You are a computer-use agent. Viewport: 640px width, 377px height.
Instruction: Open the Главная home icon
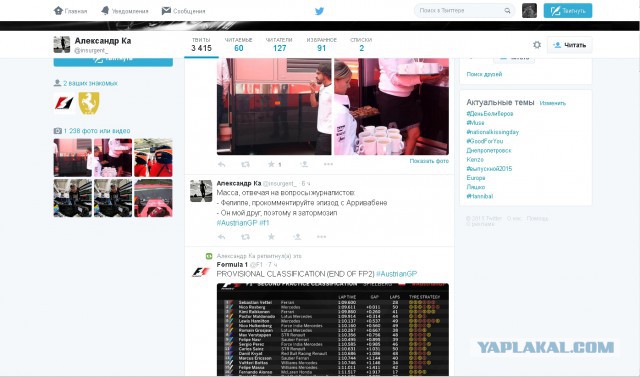point(58,11)
